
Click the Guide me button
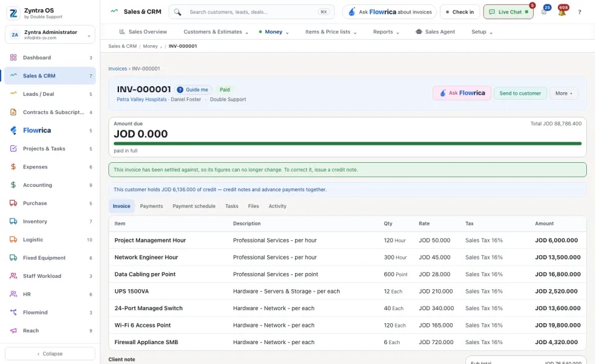tap(193, 90)
